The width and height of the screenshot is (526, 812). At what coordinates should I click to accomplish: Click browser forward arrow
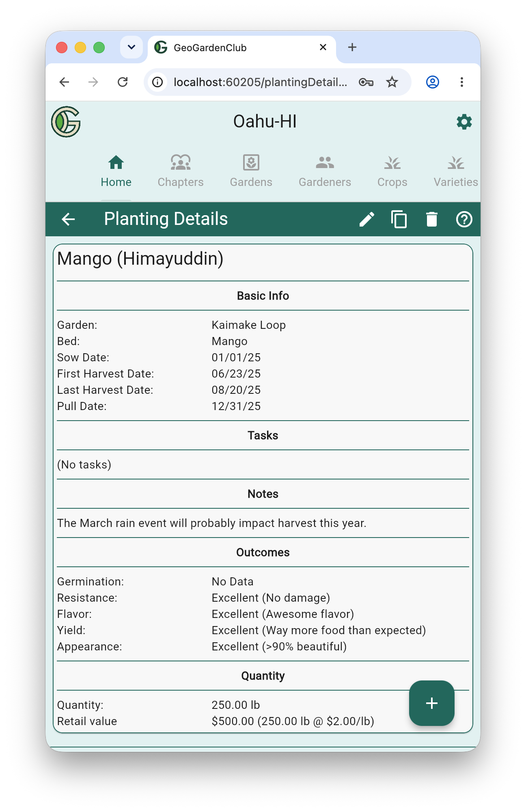(93, 82)
